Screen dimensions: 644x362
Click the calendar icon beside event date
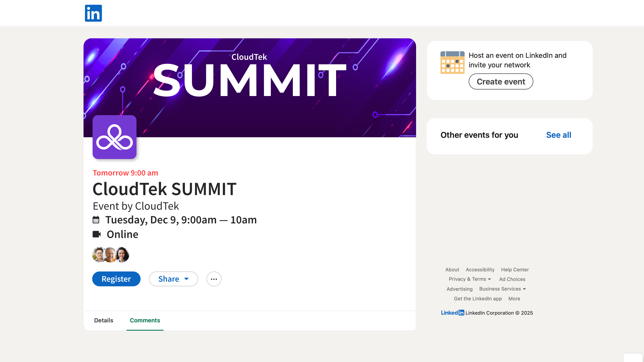click(96, 220)
